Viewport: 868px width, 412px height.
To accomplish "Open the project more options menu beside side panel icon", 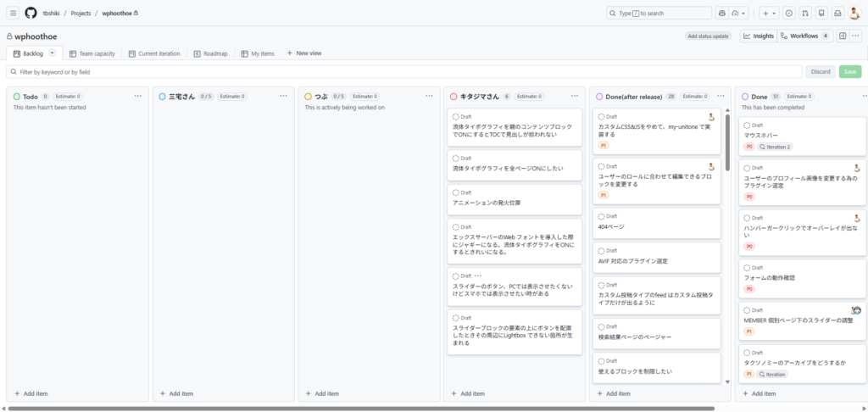I will pyautogui.click(x=856, y=36).
